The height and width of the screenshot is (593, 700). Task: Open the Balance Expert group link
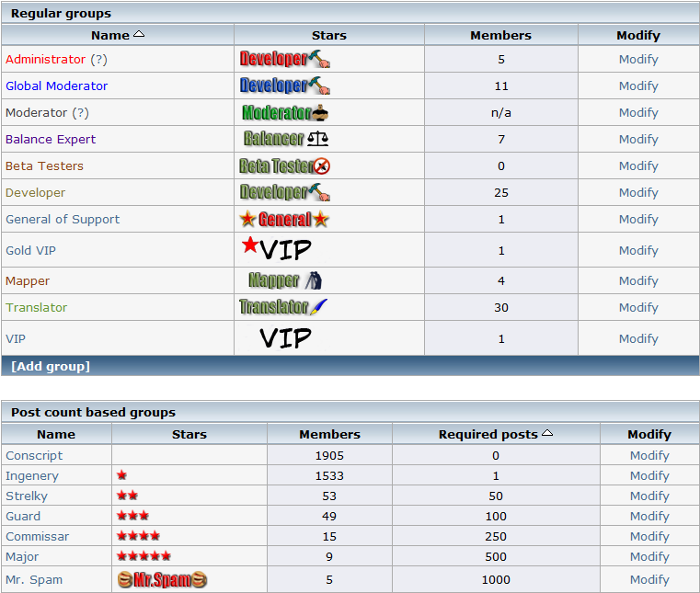point(51,139)
